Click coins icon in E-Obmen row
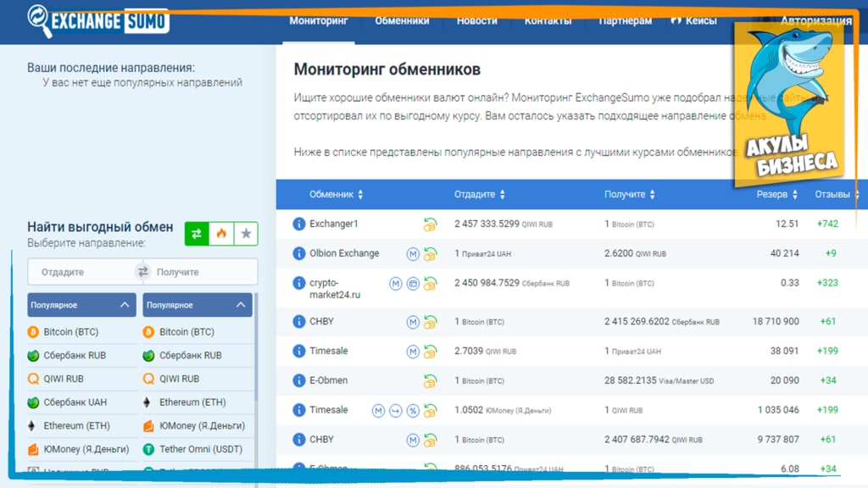868x488 pixels. coord(430,380)
